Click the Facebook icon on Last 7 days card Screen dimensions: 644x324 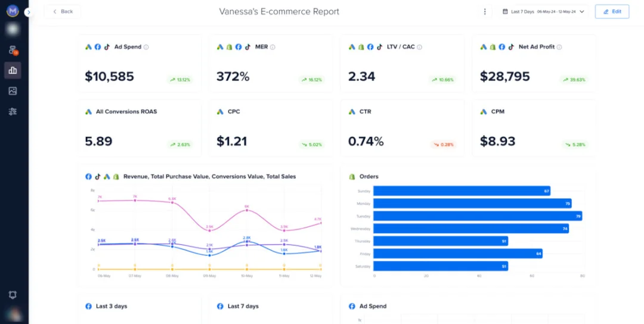coord(220,306)
